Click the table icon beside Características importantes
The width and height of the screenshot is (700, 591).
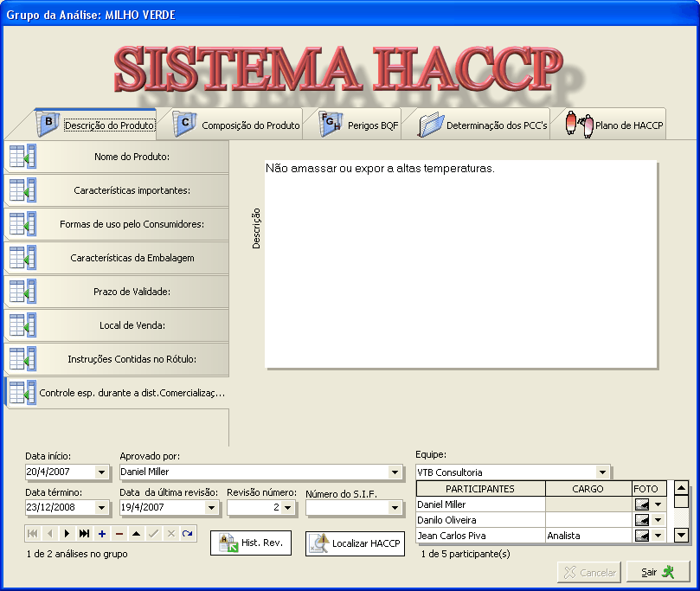[x=22, y=190]
